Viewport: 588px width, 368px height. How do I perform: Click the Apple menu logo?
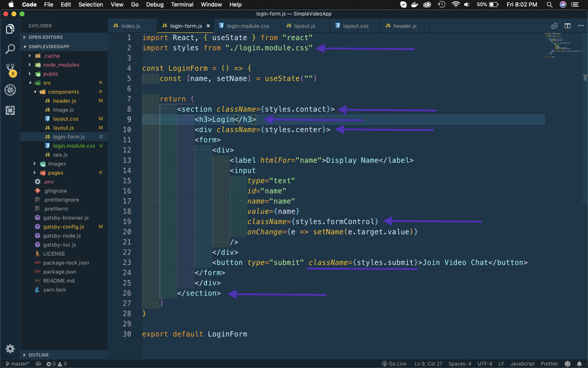[x=11, y=4]
